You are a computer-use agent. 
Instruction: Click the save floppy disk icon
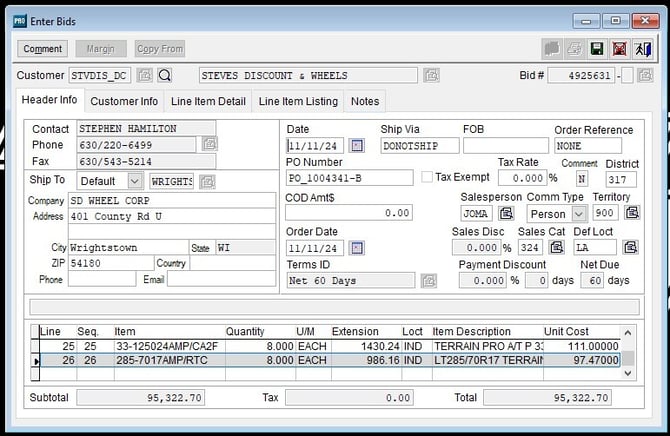tap(597, 48)
